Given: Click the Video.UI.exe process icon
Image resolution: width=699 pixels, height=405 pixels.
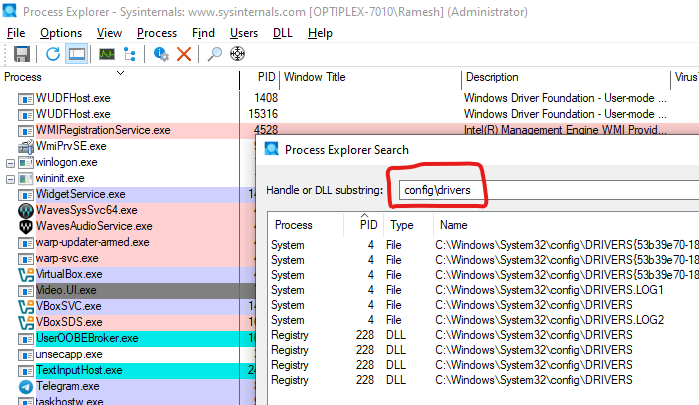Looking at the screenshot, I should click(26, 291).
